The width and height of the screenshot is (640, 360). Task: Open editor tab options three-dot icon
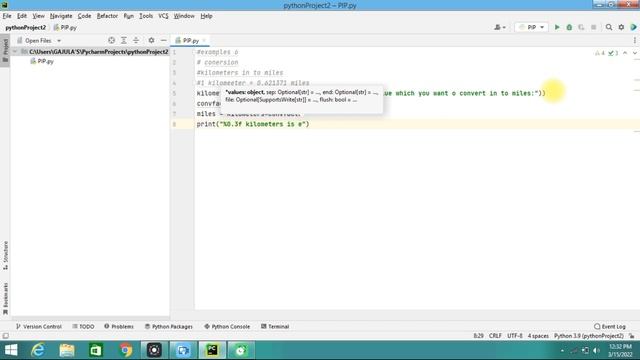(635, 40)
